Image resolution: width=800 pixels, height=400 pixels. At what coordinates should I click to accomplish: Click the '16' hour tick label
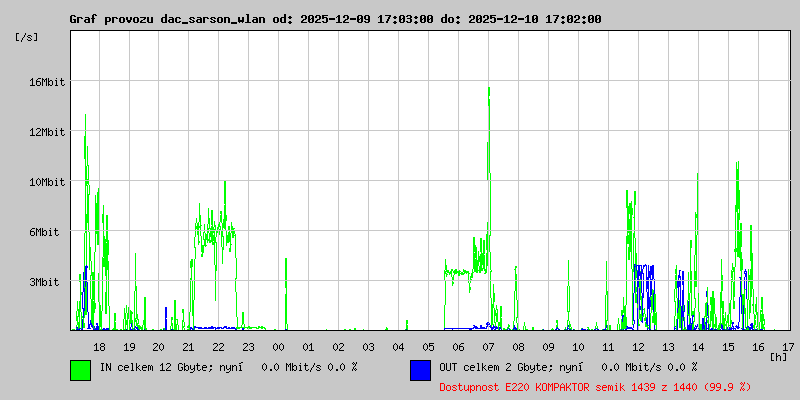758,347
